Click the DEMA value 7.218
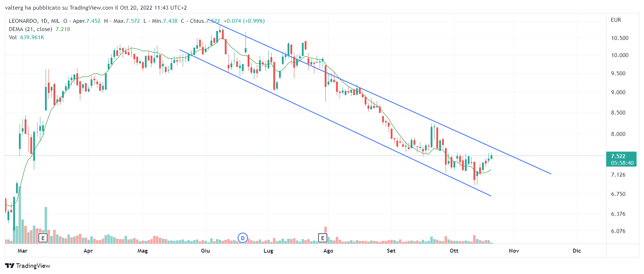The image size is (644, 274). pyautogui.click(x=63, y=29)
